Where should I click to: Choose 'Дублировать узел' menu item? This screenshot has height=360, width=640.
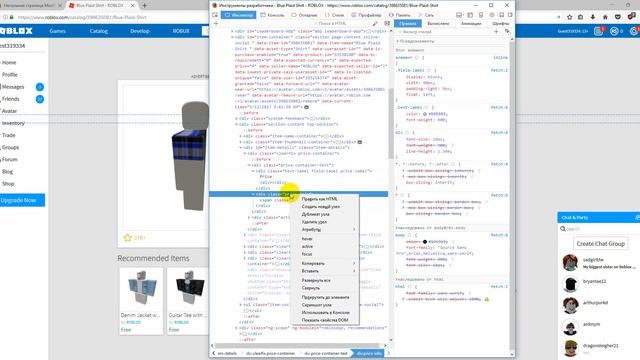click(x=324, y=214)
